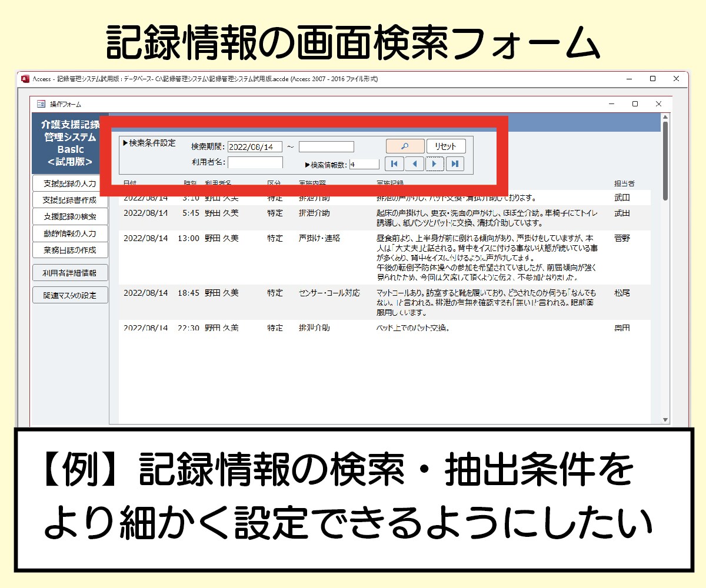The image size is (706, 588).
Task: Click the 22:30 time cell
Action: pyautogui.click(x=188, y=328)
